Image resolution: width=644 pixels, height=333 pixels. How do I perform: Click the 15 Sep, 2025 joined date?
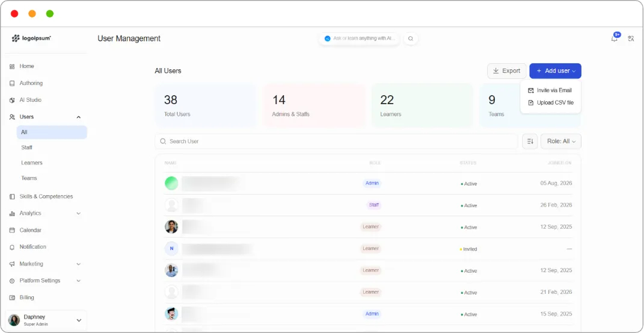[x=556, y=314]
